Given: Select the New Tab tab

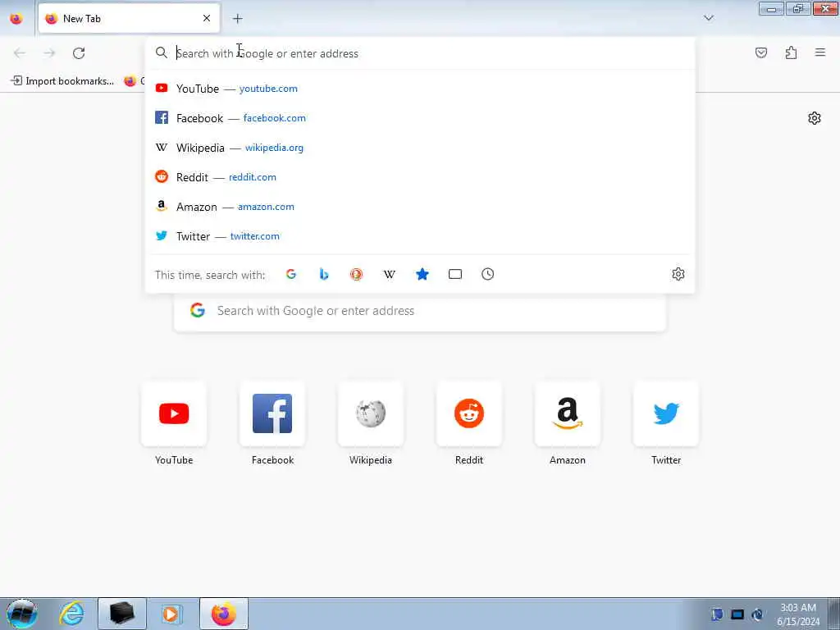Looking at the screenshot, I should click(x=129, y=18).
